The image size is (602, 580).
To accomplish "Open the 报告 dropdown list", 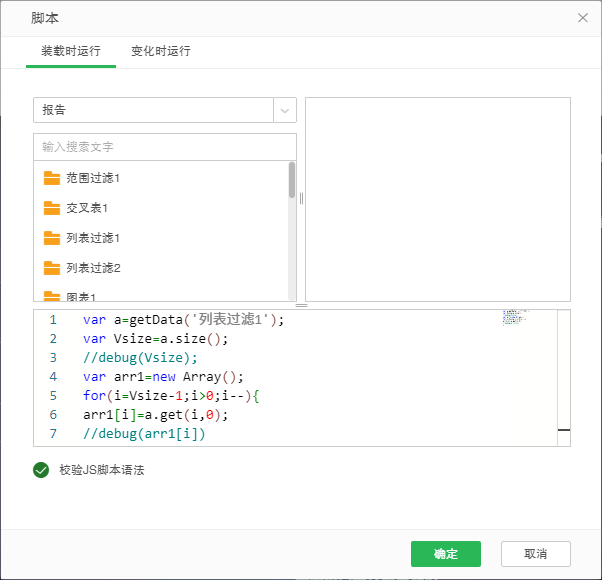I will click(154, 110).
